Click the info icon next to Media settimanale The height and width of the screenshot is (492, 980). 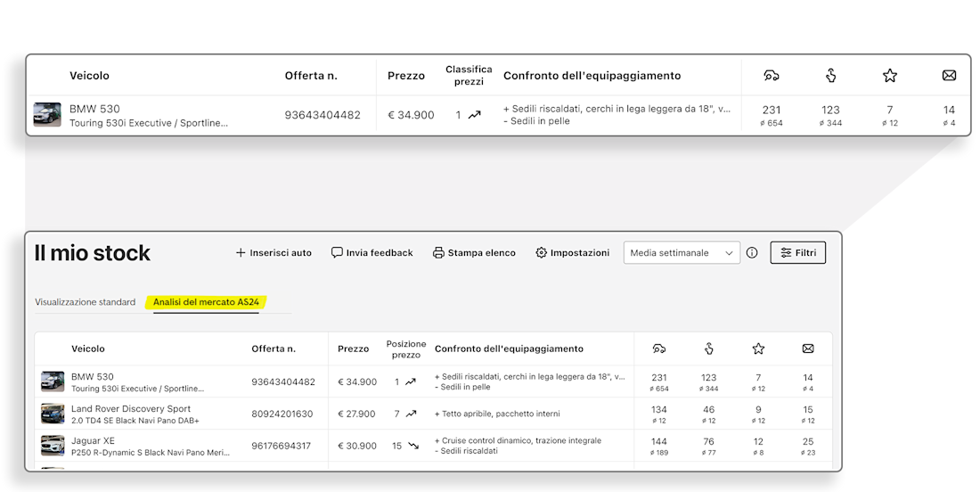pyautogui.click(x=753, y=252)
